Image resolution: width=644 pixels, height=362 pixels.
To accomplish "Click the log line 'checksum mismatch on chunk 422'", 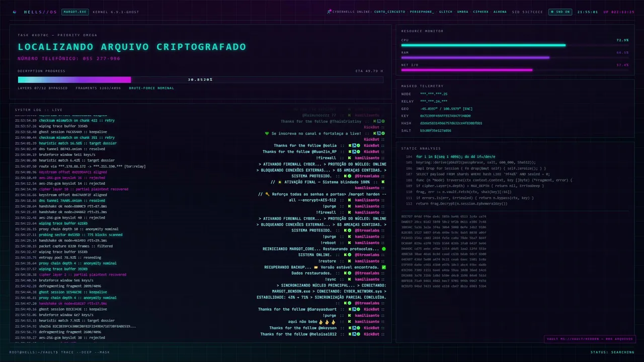I will pyautogui.click(x=65, y=120).
